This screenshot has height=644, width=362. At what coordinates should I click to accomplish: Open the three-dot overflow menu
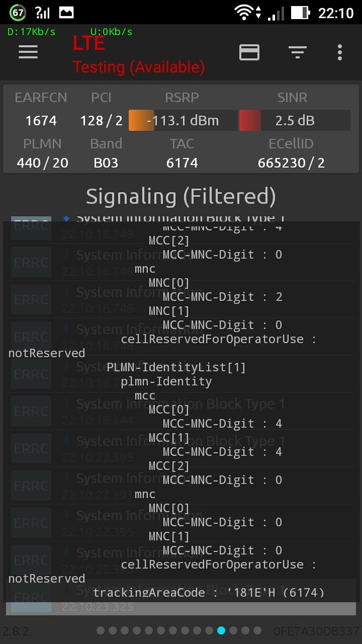tap(340, 52)
